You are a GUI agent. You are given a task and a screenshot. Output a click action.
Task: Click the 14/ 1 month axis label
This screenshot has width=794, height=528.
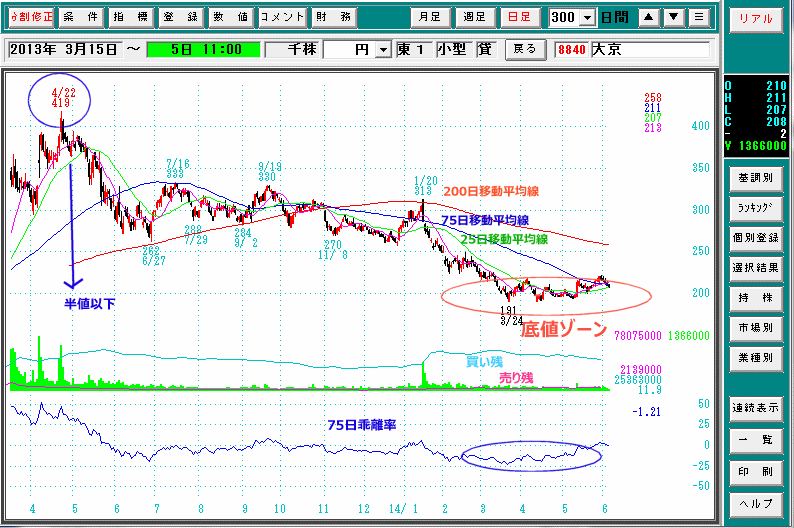point(403,509)
